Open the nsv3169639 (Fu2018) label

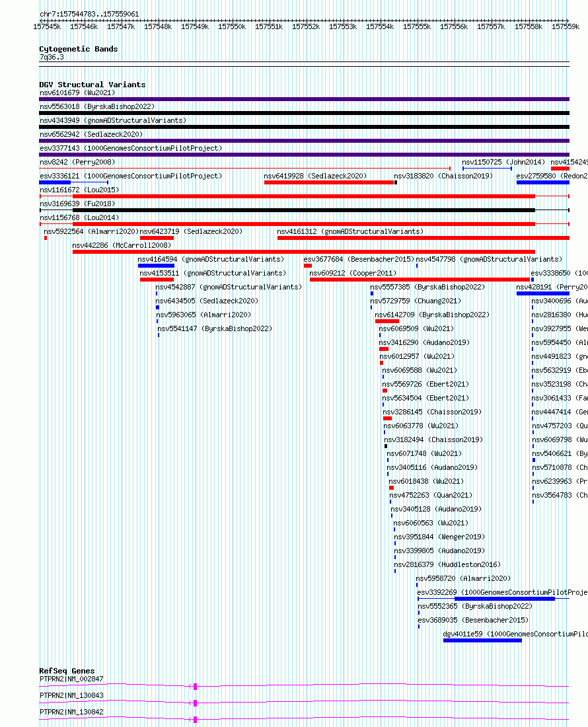tap(77, 204)
